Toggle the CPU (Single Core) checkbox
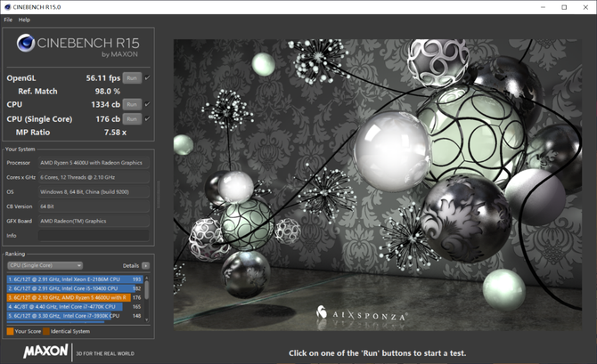 tap(147, 118)
